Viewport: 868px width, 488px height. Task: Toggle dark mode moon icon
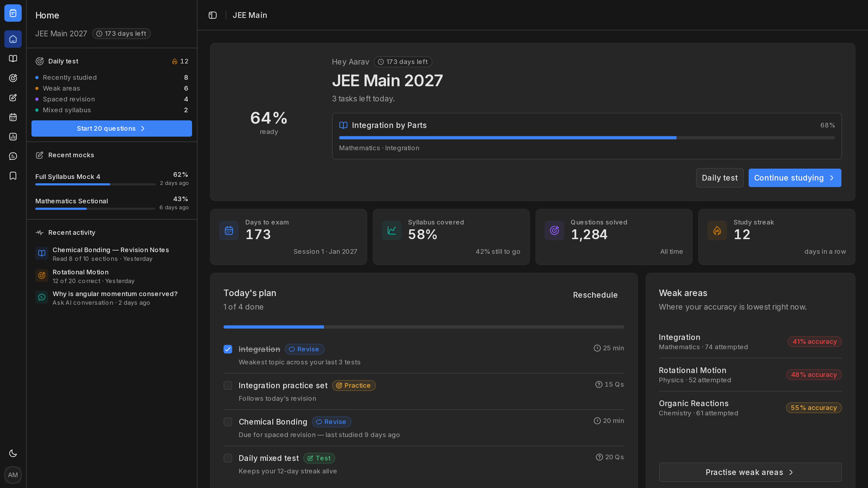click(x=13, y=453)
